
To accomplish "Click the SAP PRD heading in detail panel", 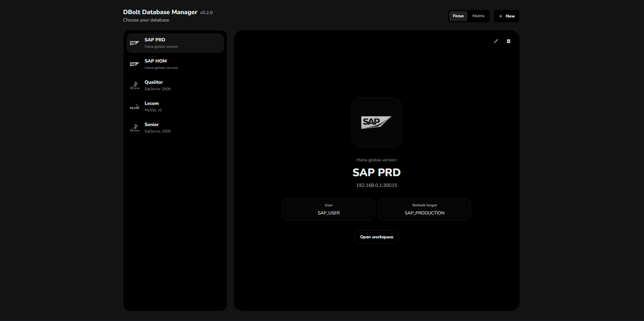I will (x=377, y=172).
